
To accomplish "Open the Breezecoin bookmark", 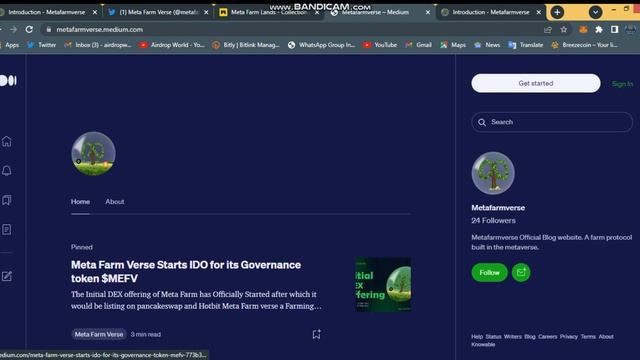I will click(584, 45).
